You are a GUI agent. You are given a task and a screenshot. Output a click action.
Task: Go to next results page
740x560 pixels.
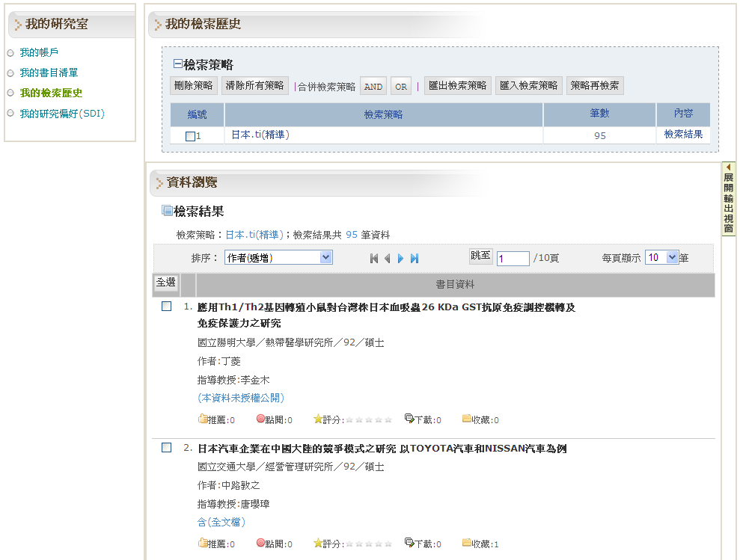click(401, 258)
